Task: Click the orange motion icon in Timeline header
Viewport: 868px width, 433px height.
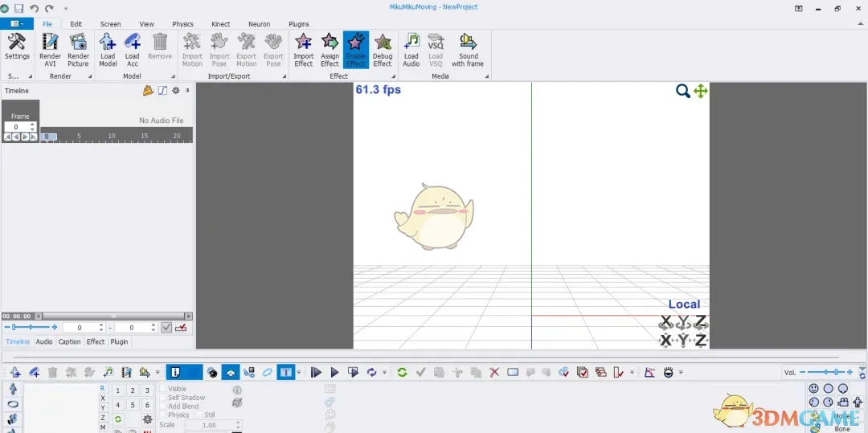Action: (x=148, y=91)
